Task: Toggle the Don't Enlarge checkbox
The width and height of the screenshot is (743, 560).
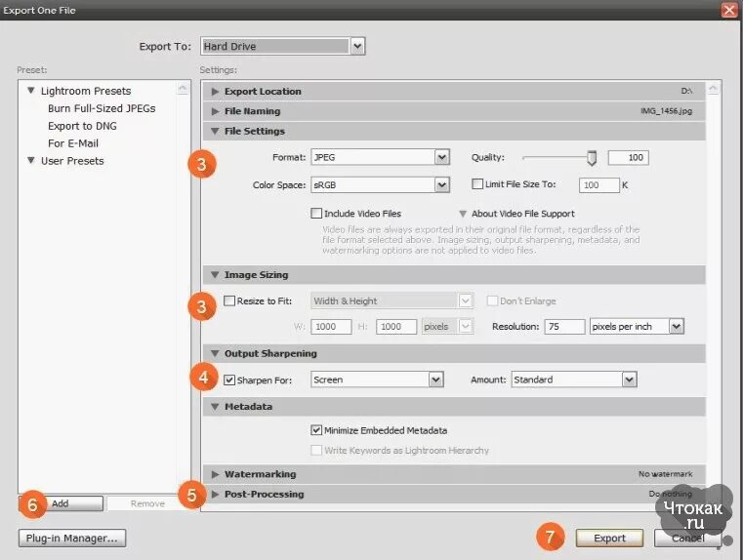Action: [x=492, y=300]
